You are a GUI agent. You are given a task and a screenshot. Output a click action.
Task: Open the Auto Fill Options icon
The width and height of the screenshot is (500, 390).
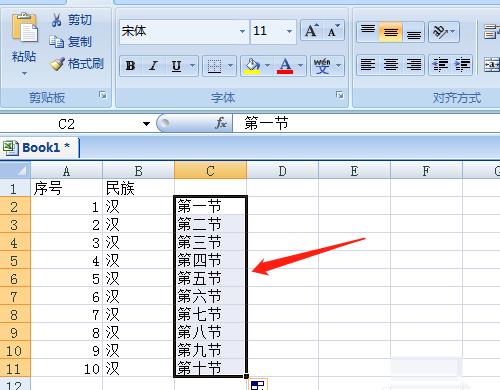(258, 385)
